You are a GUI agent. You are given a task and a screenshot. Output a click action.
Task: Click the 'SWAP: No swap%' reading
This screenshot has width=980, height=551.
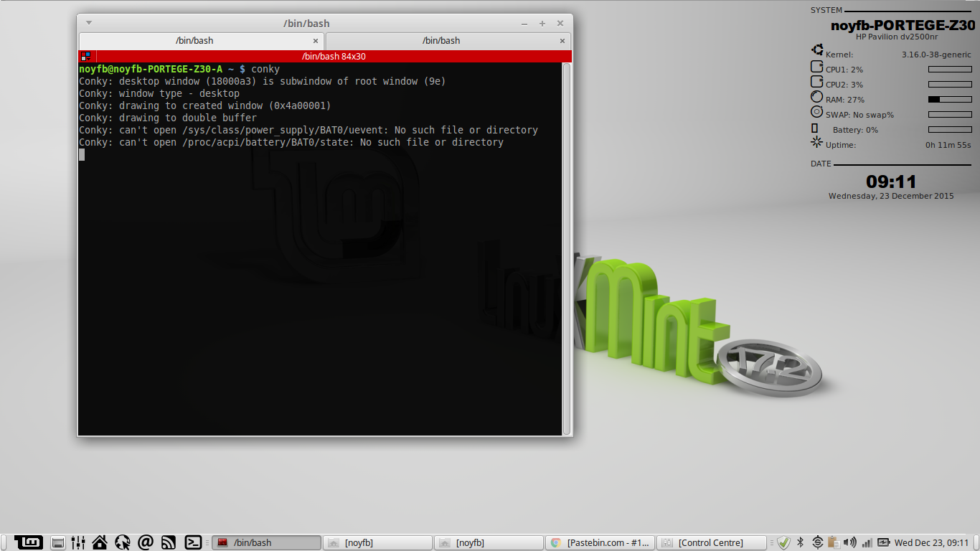[859, 115]
